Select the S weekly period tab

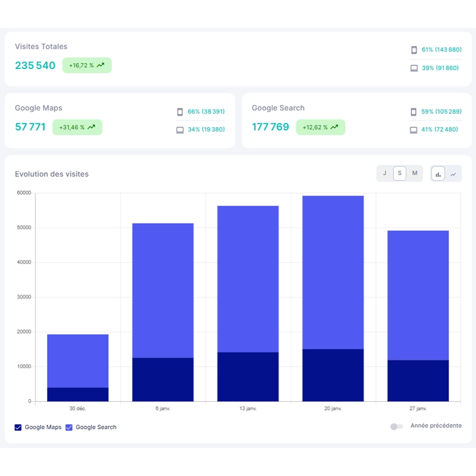[x=400, y=173]
